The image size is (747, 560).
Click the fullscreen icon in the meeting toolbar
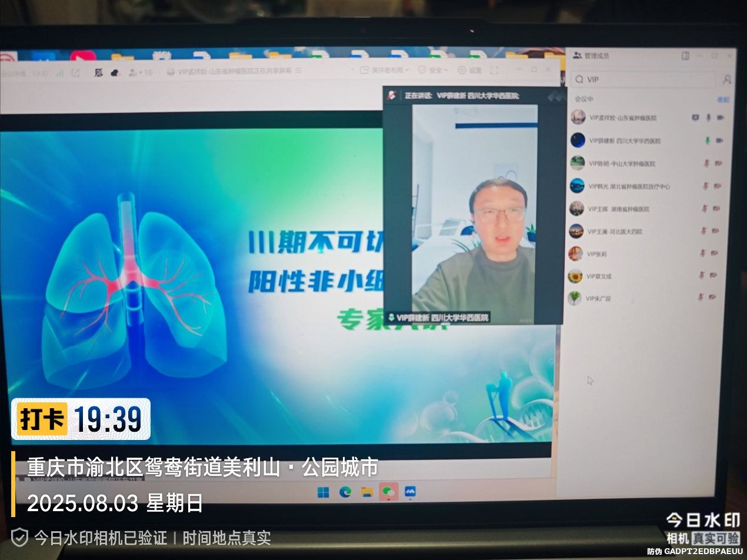495,70
